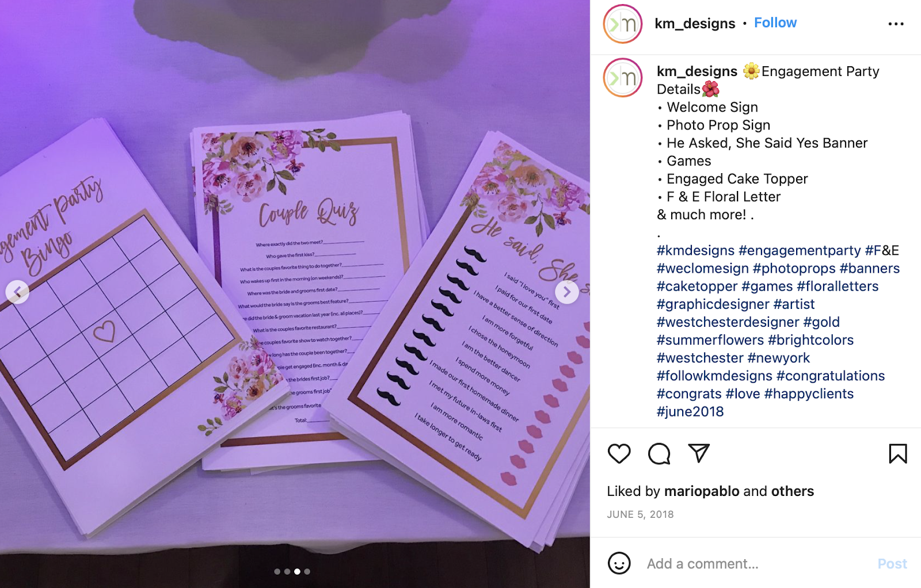Save post with the bookmark icon
The image size is (921, 588).
point(898,453)
